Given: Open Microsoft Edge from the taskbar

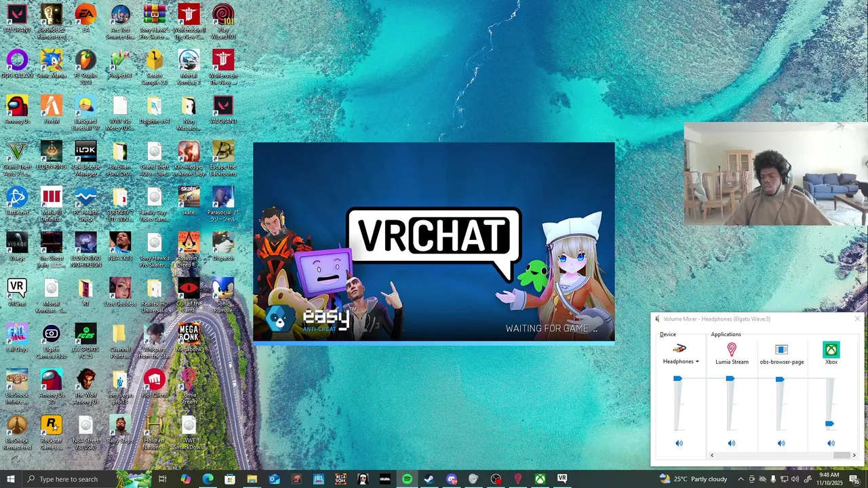Looking at the screenshot, I should 208,479.
